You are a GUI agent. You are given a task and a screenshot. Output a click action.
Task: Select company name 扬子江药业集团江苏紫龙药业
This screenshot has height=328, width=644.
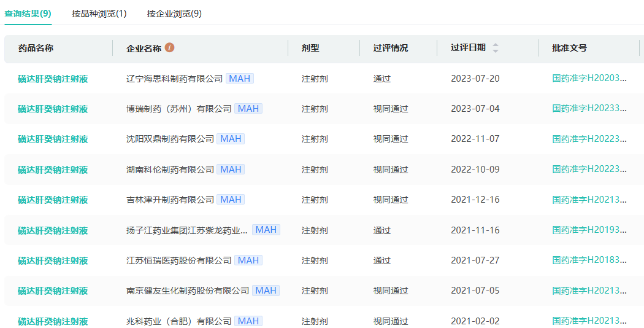(187, 230)
